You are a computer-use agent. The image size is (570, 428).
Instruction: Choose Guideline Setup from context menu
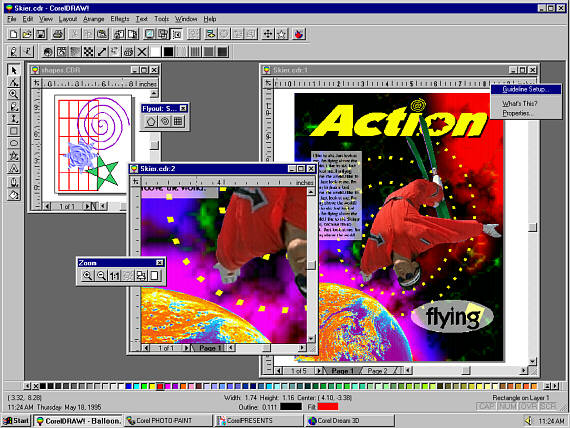pos(526,89)
